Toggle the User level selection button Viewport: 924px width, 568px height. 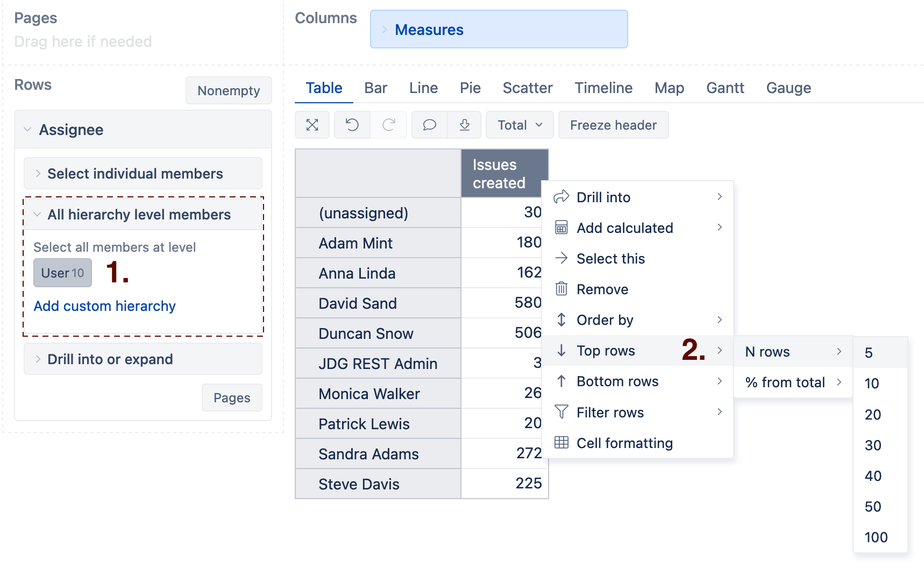point(62,273)
